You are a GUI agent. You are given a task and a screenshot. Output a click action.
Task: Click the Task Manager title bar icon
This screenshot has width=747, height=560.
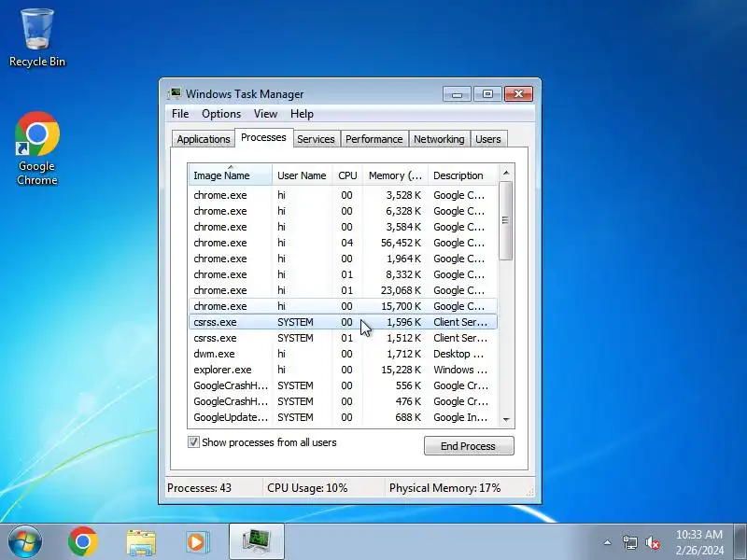[x=175, y=93]
